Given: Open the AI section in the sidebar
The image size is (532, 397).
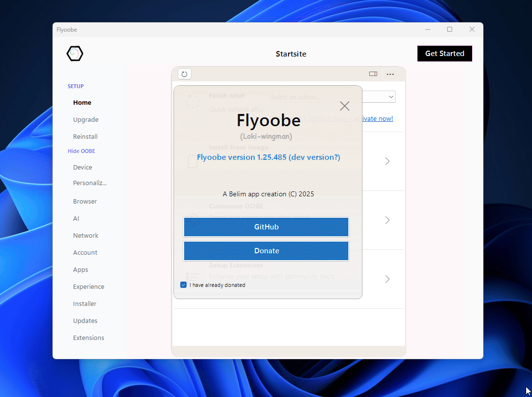Looking at the screenshot, I should (76, 218).
